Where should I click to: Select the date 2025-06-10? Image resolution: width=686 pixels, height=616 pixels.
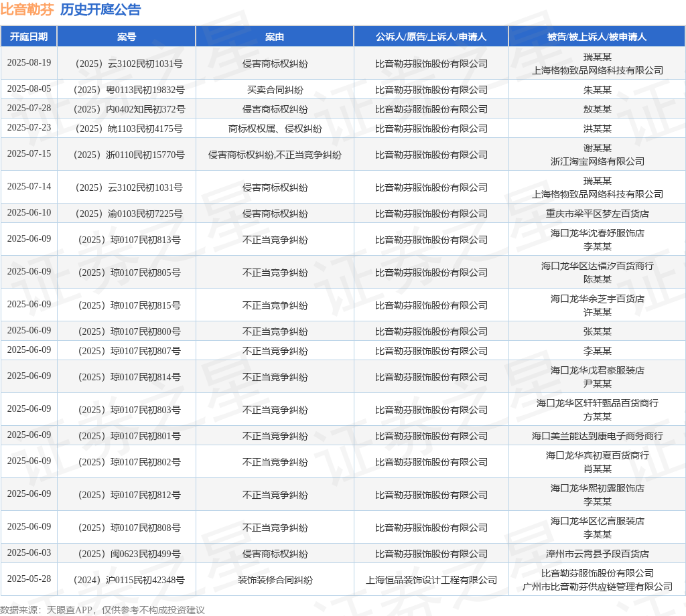tap(29, 212)
